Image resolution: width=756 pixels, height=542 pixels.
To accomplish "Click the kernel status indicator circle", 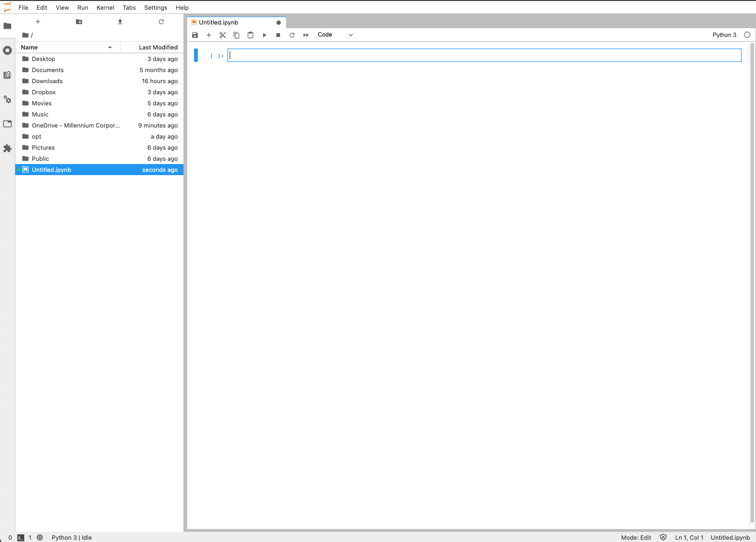I will click(747, 35).
